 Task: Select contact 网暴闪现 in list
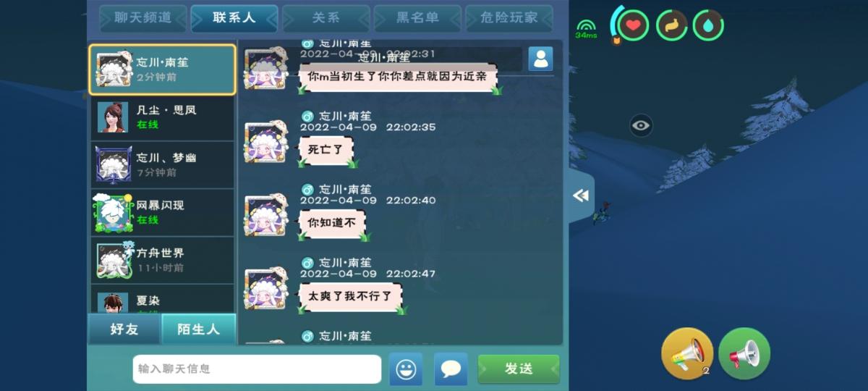coord(163,213)
